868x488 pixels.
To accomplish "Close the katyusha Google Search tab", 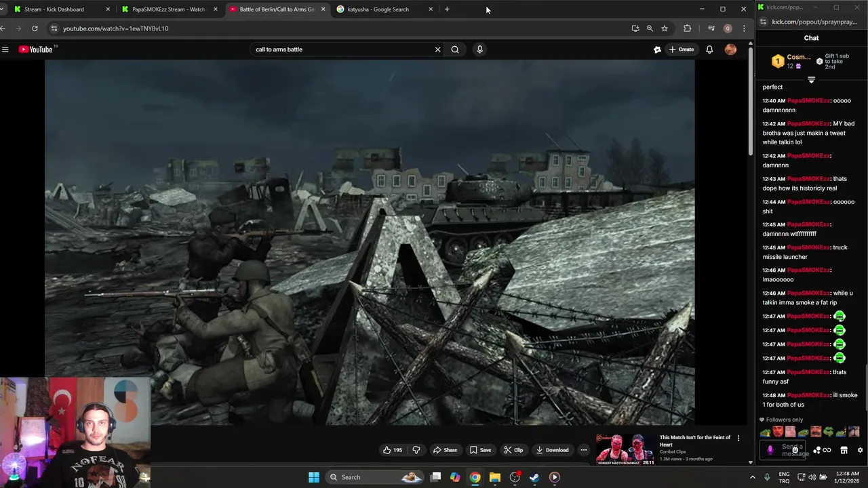I will pyautogui.click(x=431, y=9).
